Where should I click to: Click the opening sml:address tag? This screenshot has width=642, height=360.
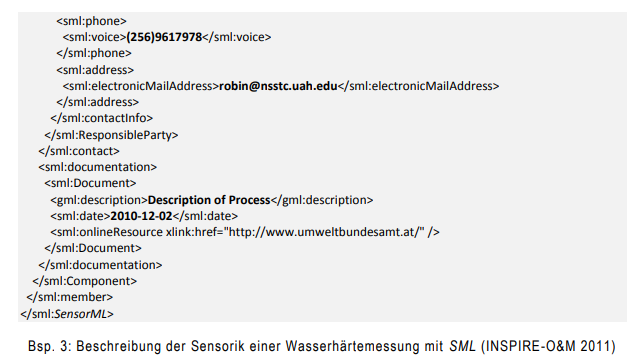pyautogui.click(x=95, y=70)
